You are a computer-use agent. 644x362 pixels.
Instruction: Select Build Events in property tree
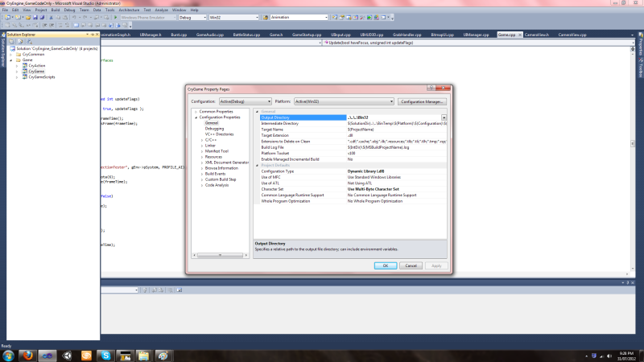tap(215, 174)
